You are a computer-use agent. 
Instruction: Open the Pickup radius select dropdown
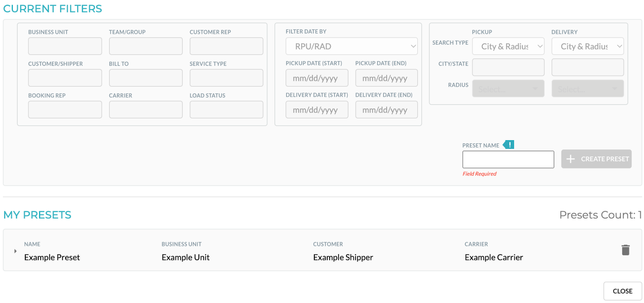[508, 89]
